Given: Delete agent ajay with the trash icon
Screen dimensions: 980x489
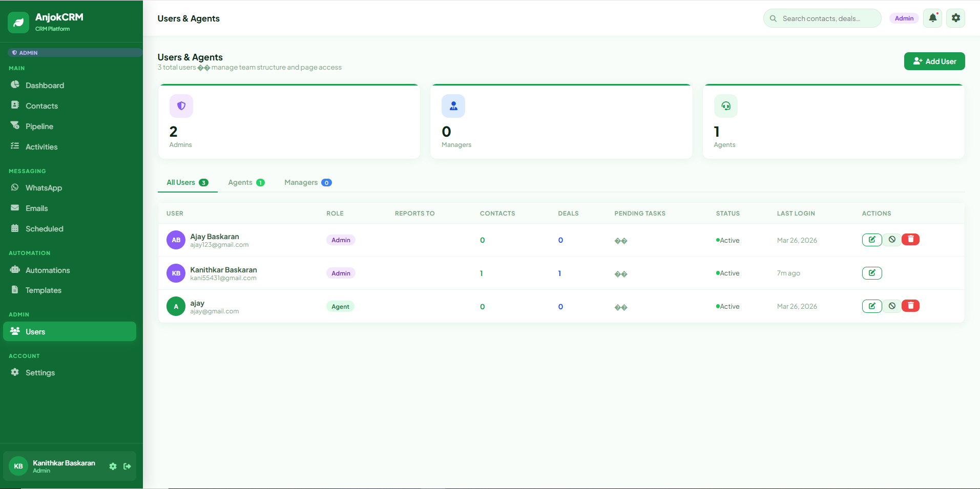Looking at the screenshot, I should pyautogui.click(x=910, y=306).
